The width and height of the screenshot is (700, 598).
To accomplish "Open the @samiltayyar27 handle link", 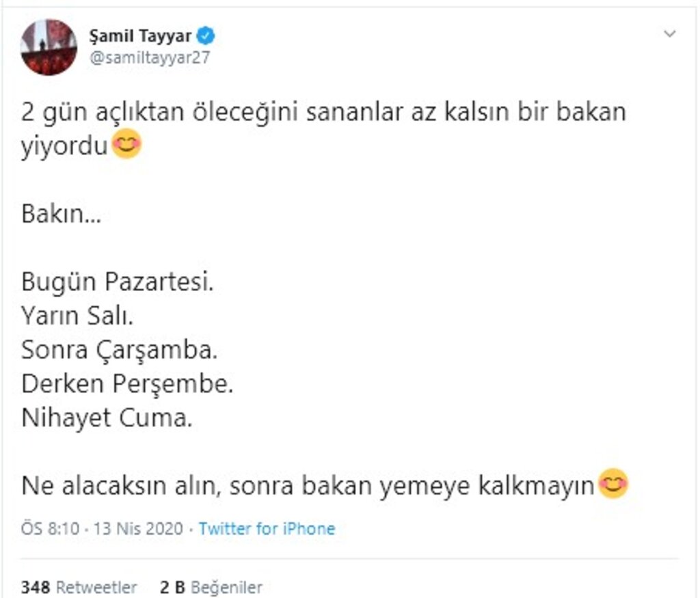I will [x=149, y=57].
